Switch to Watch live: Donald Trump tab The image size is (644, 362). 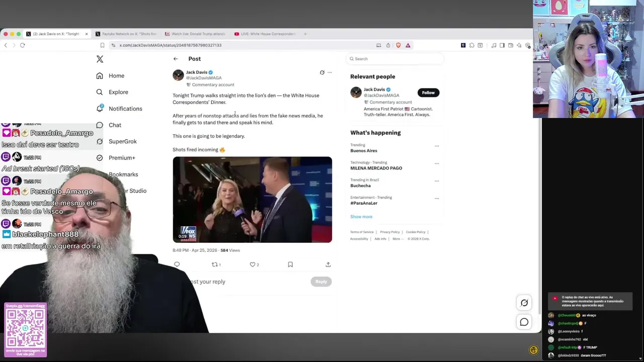click(195, 34)
